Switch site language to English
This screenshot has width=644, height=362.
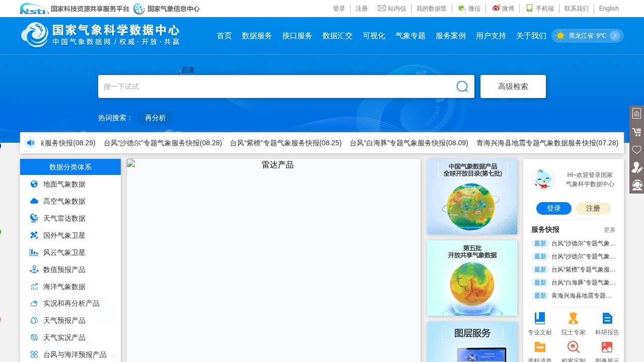609,9
